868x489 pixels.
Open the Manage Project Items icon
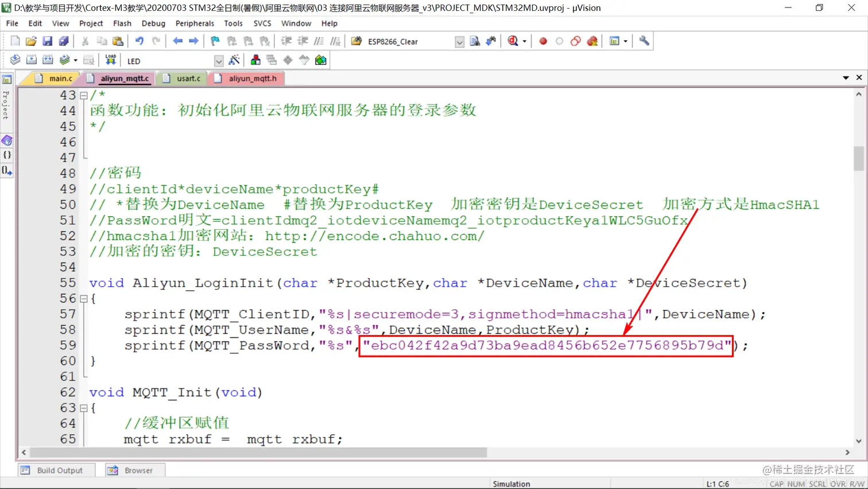pos(255,60)
